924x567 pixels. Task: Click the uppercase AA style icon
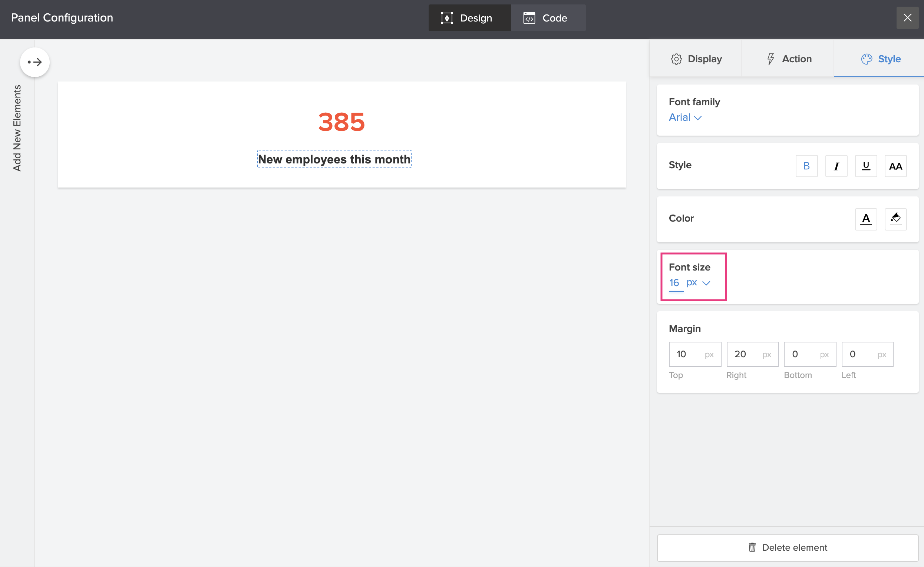tap(895, 166)
